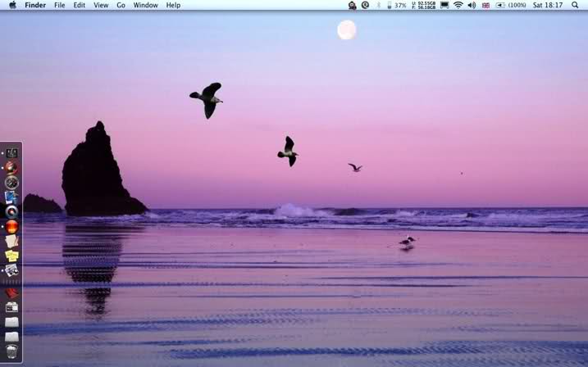Open the lower white folder dock stack

[11, 337]
